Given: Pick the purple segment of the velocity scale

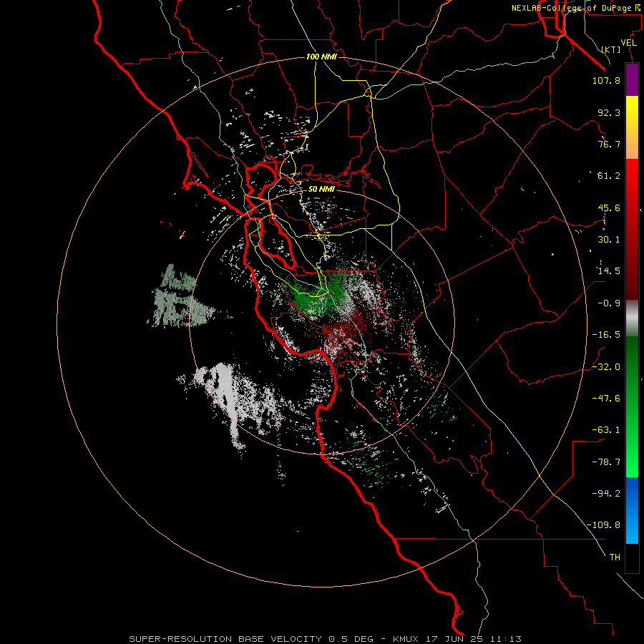Looking at the screenshot, I should (632, 80).
